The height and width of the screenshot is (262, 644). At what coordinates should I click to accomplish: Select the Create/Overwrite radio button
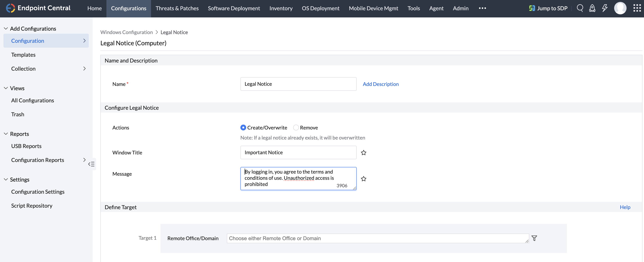[243, 128]
